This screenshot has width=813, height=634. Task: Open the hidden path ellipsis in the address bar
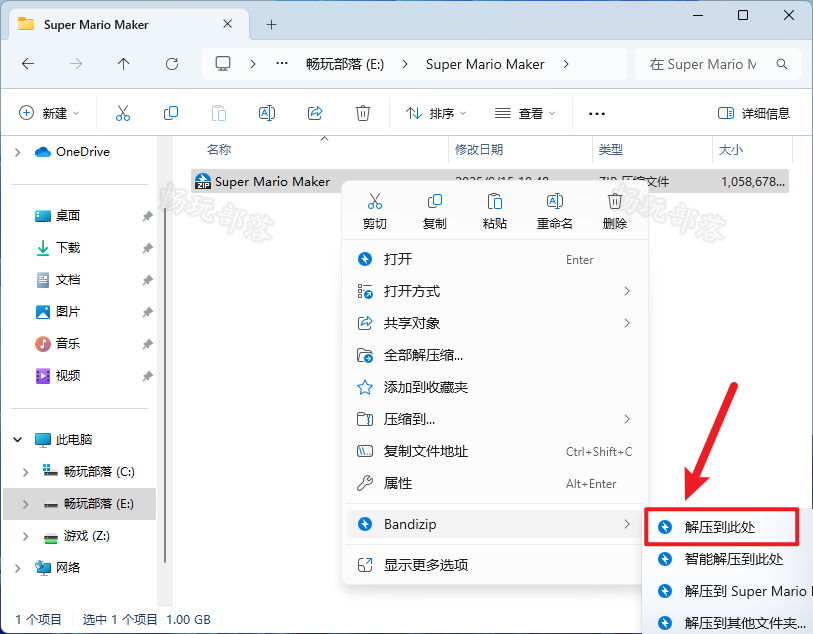[x=282, y=64]
